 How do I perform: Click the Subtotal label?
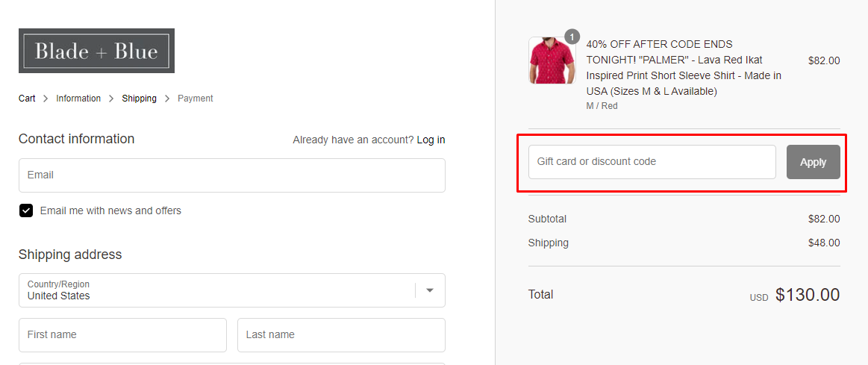(548, 219)
